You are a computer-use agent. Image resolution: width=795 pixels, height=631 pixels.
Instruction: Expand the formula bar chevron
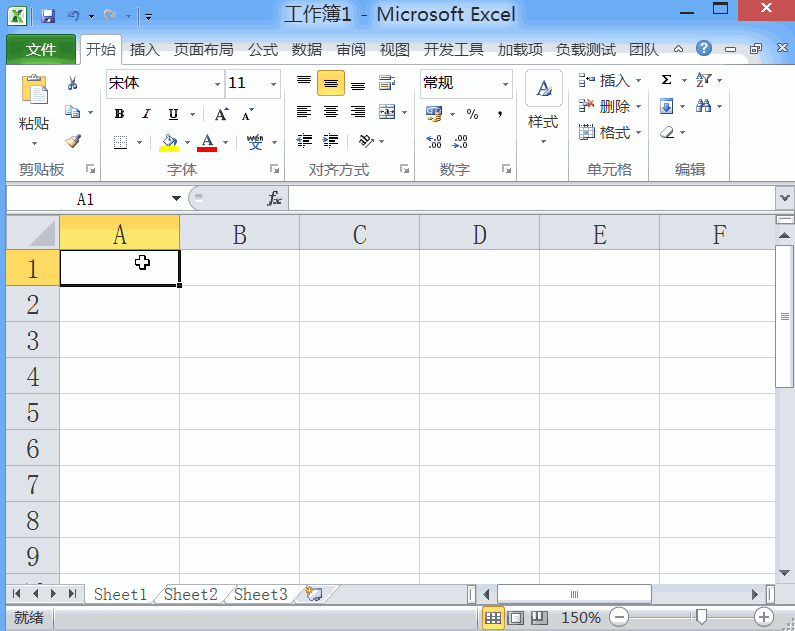tap(784, 198)
